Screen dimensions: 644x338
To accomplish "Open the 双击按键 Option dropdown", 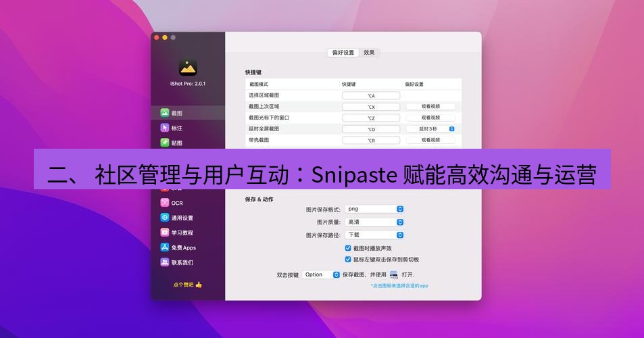I will (321, 274).
